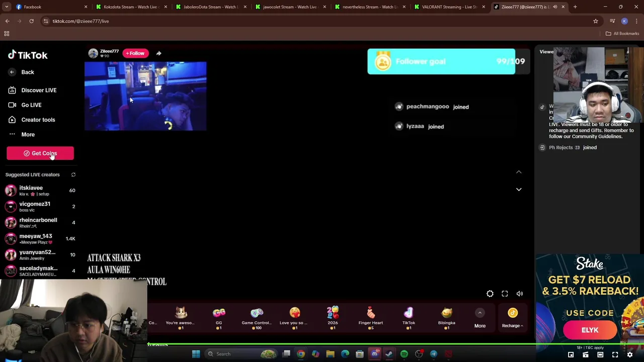Open yuanyuan52 suggested live stream
This screenshot has width=644, height=362.
pyautogui.click(x=40, y=254)
